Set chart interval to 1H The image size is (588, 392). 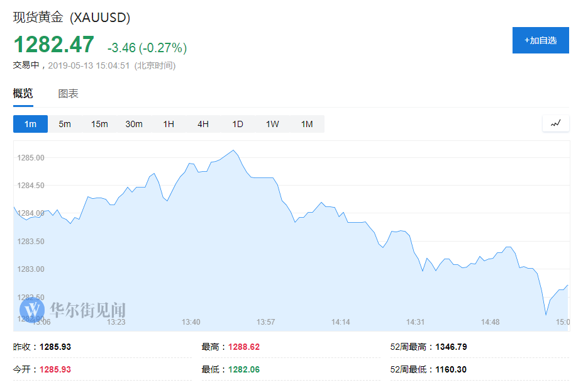pyautogui.click(x=169, y=124)
